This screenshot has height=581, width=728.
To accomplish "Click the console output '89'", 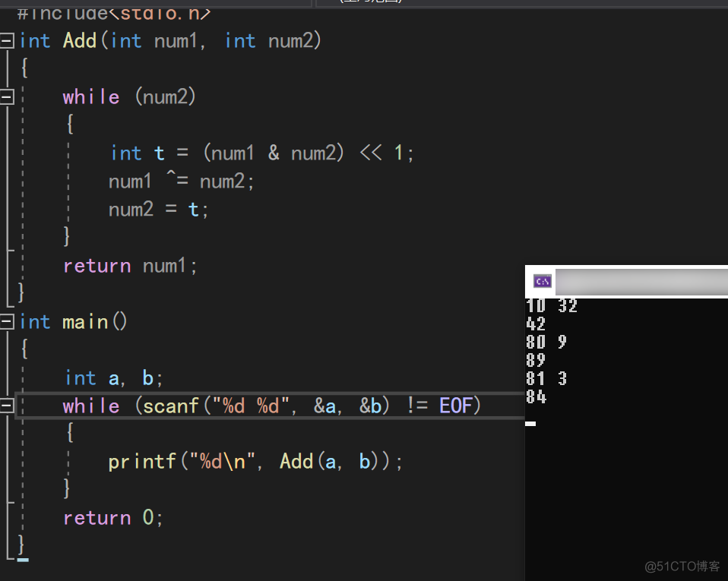I will (x=535, y=360).
